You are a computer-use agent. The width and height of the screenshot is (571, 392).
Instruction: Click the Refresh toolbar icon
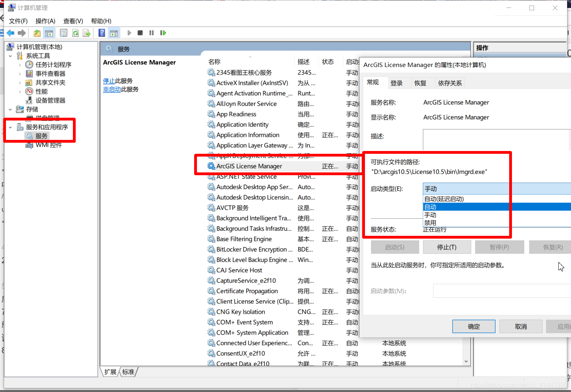(x=75, y=33)
